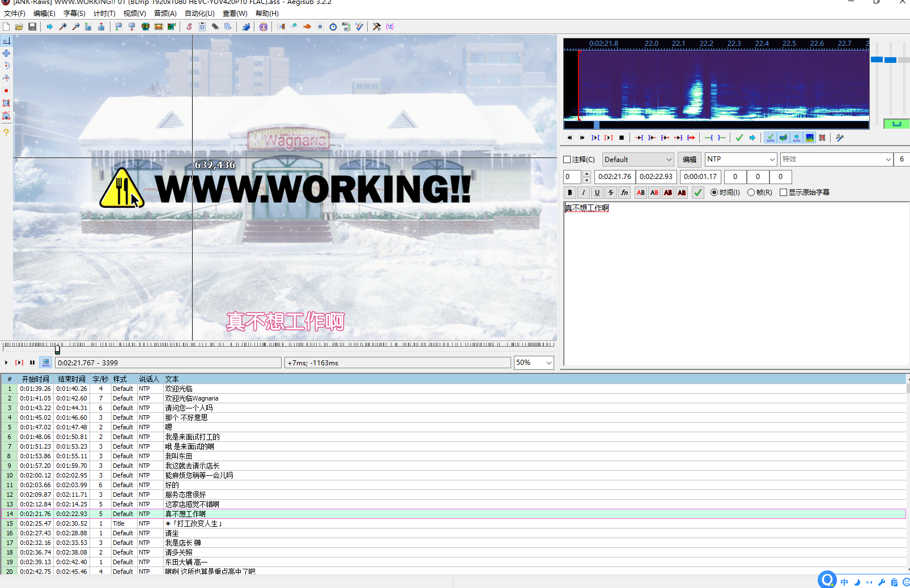Select the rotate-Z visual tool

tap(6, 66)
